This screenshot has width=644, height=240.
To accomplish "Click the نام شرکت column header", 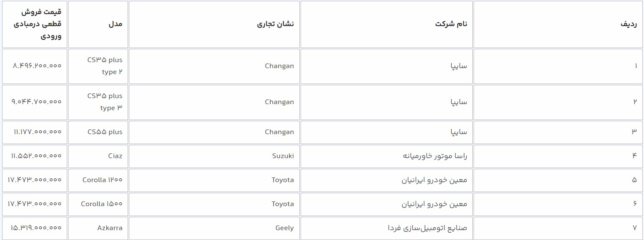I will point(451,24).
